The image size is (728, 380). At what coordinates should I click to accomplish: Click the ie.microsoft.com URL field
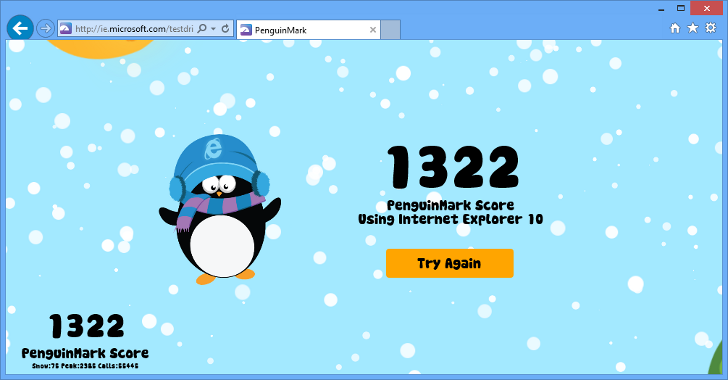(x=134, y=29)
